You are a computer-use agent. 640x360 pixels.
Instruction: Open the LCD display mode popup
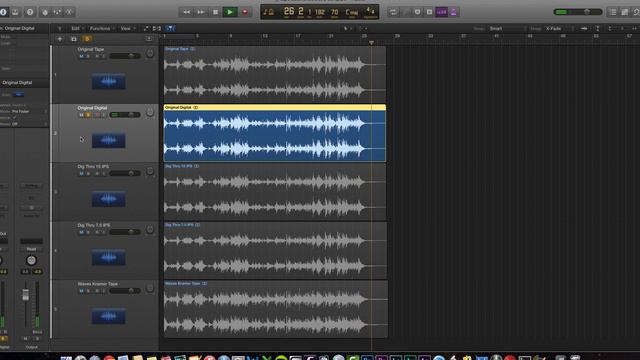pyautogui.click(x=268, y=12)
